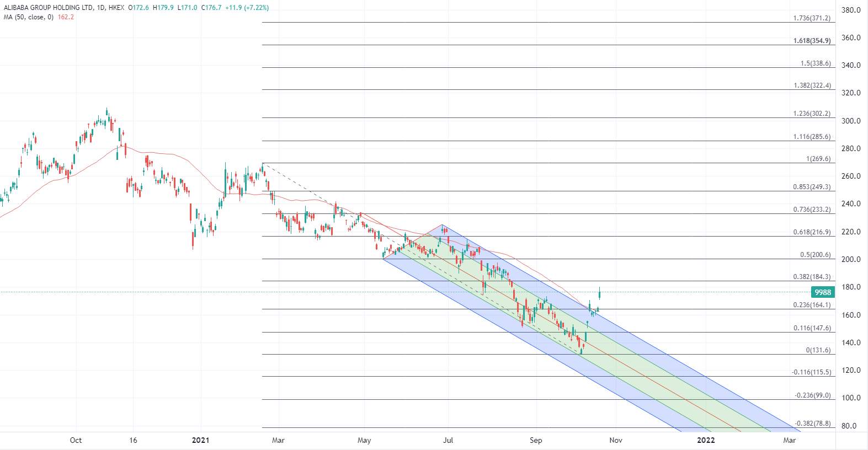Screen dimensions: 868x450
Task: Click the -0.236(99.0) Fibonacci level label
Action: click(x=812, y=395)
